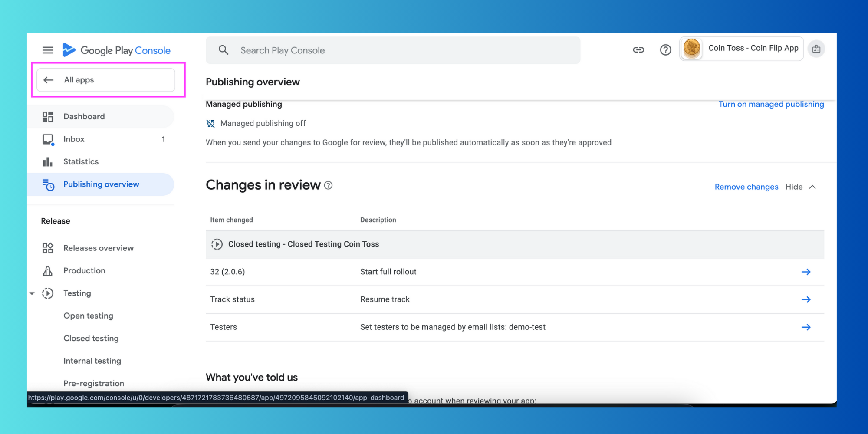Click the back arrow in All apps
Viewport: 868px width, 434px height.
[49, 80]
